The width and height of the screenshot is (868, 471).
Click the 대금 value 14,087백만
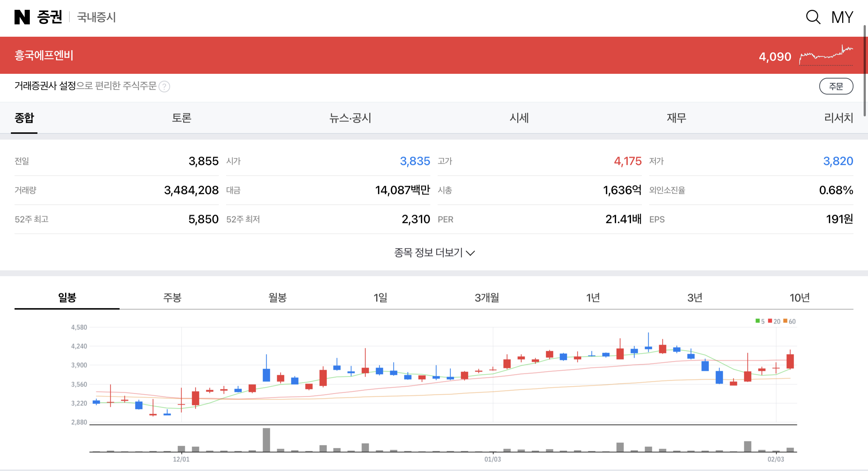pyautogui.click(x=403, y=190)
